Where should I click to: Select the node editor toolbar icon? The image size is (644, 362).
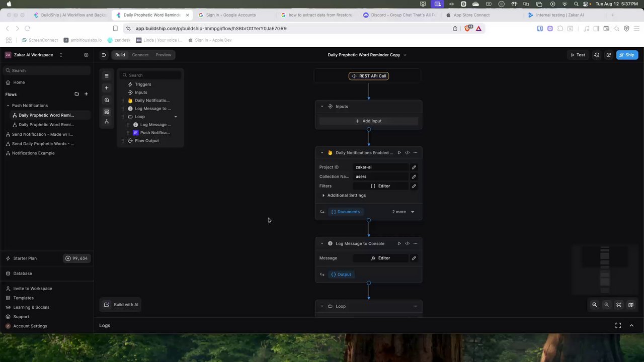[x=107, y=112]
